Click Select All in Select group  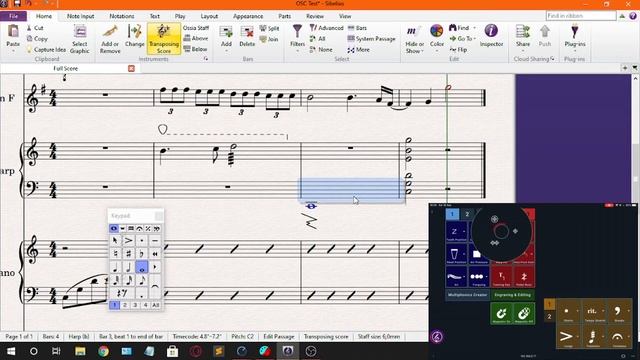318,38
